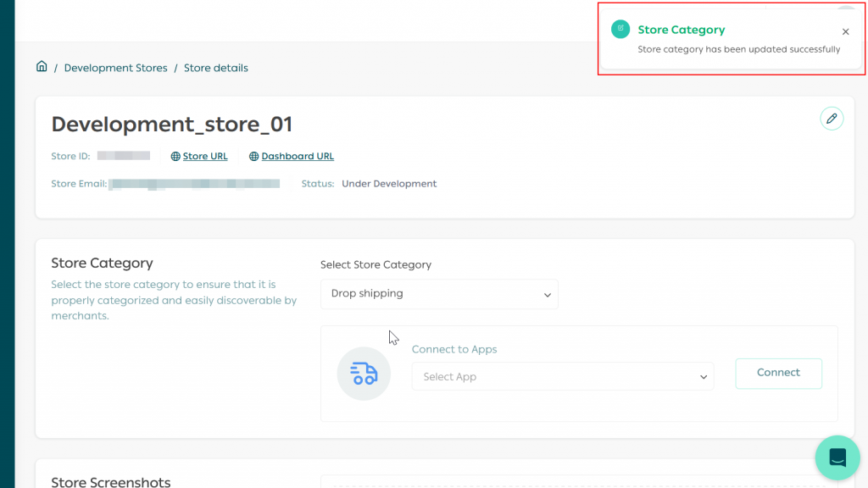Click the notification success message text
Viewport: 868px width, 488px height.
point(739,49)
